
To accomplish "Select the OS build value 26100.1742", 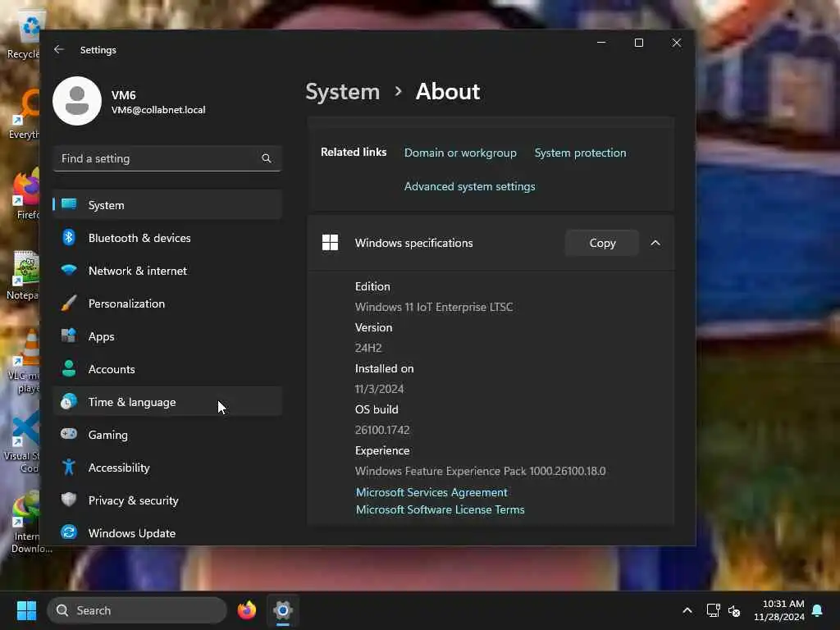I will point(382,430).
